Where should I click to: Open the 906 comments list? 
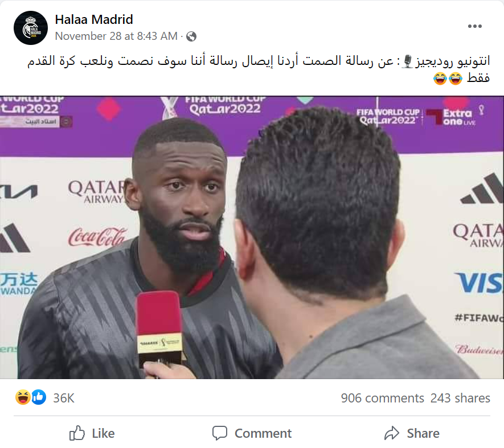383,398
